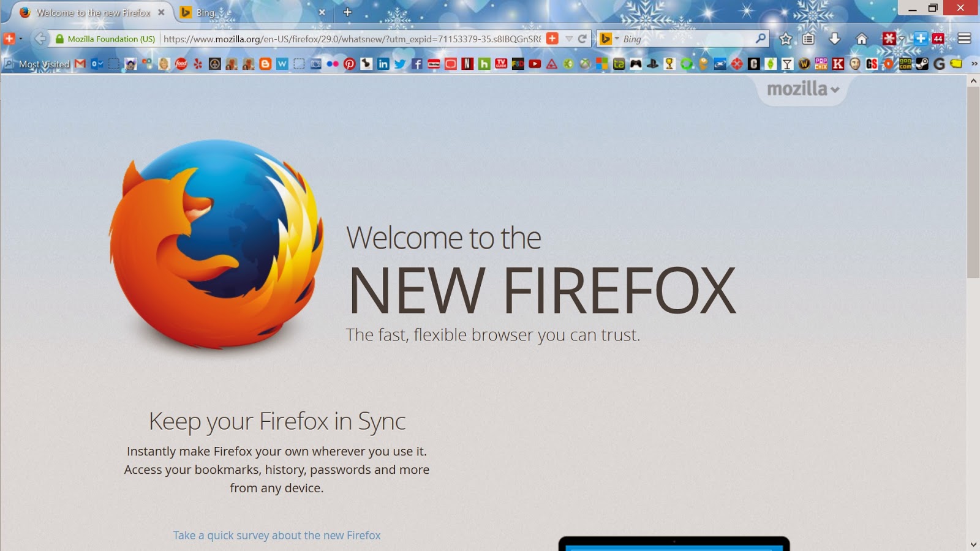Open the Facebook bookmark icon
Viewport: 980px width, 551px height.
pyautogui.click(x=417, y=64)
